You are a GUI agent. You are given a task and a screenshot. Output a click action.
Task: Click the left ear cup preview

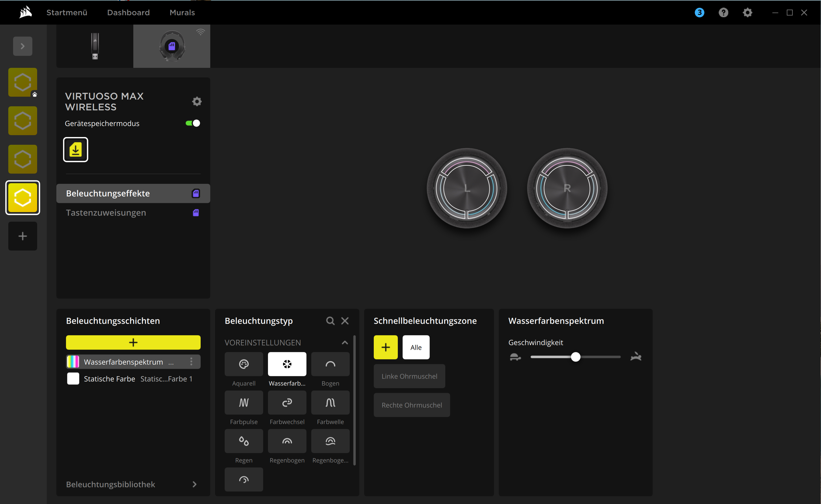[x=467, y=188]
